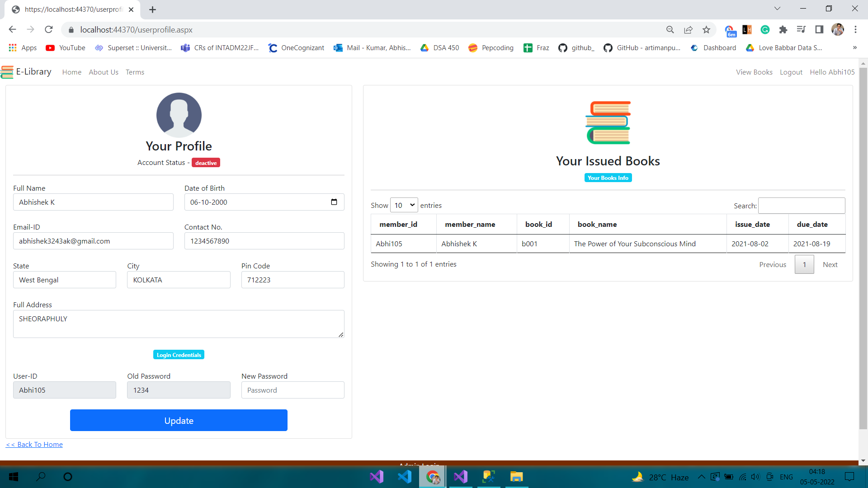Viewport: 868px width, 488px height.
Task: Click the share icon in the address bar
Action: click(688, 30)
